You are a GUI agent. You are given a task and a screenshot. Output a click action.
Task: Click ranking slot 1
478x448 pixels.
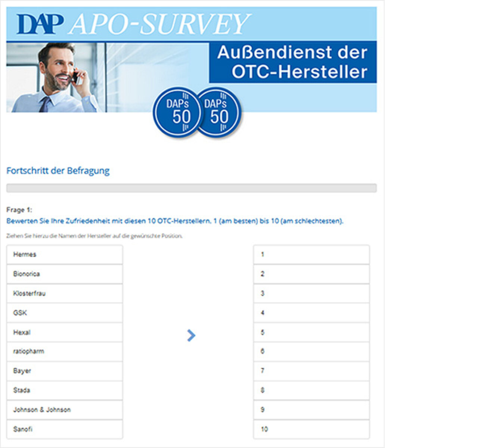[311, 255]
